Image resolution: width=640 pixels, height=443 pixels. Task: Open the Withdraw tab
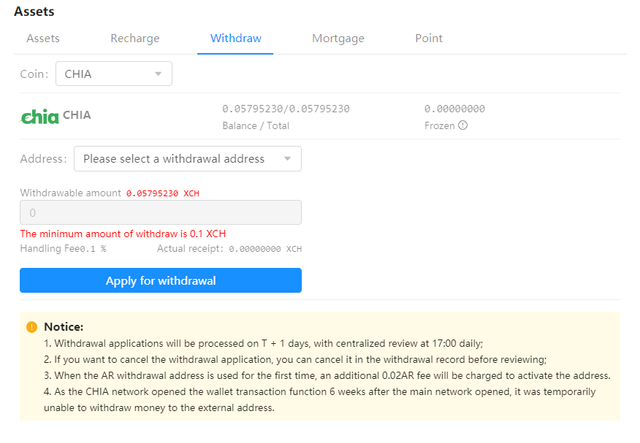(236, 38)
